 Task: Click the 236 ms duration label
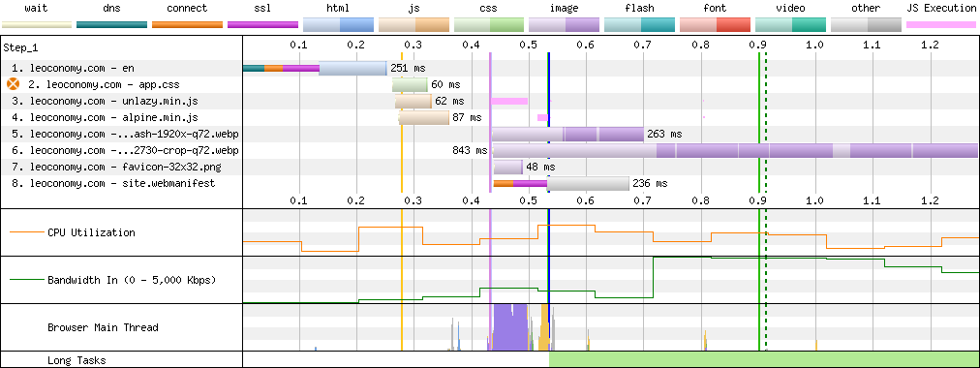tap(650, 183)
